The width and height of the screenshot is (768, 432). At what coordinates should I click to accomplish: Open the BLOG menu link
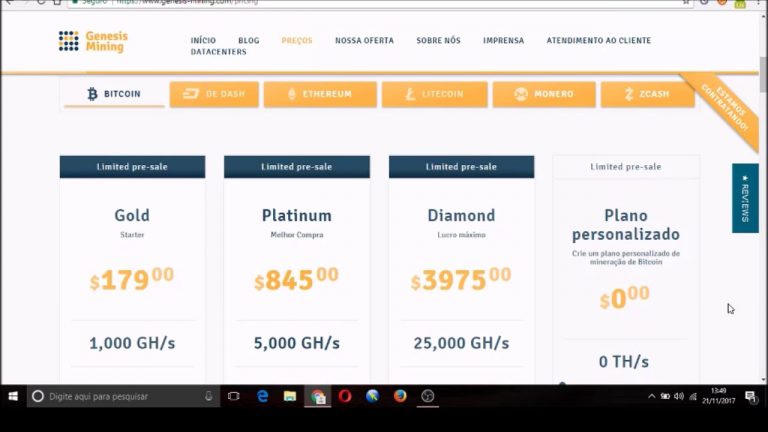pyautogui.click(x=249, y=41)
